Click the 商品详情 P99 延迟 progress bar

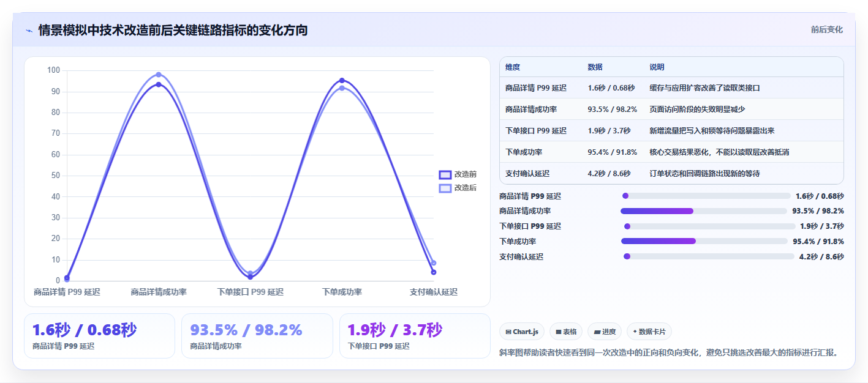(x=706, y=196)
